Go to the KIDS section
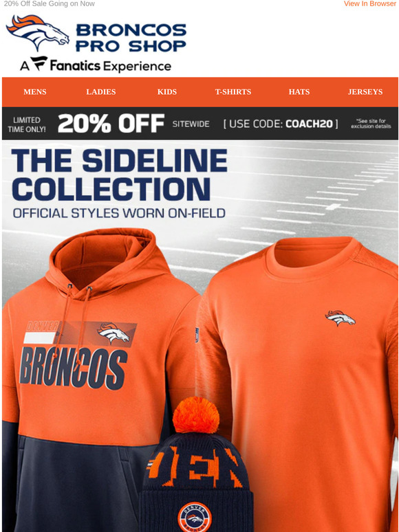This screenshot has width=399, height=532. pos(167,92)
